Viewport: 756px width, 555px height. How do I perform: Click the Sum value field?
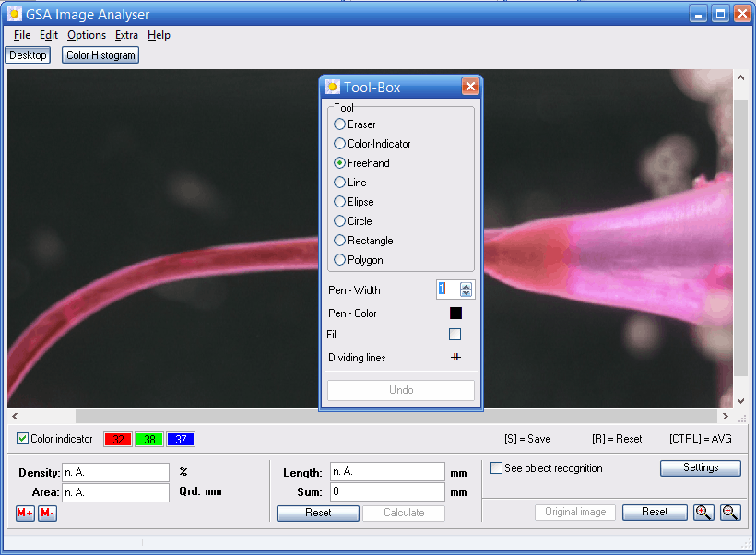pos(387,491)
